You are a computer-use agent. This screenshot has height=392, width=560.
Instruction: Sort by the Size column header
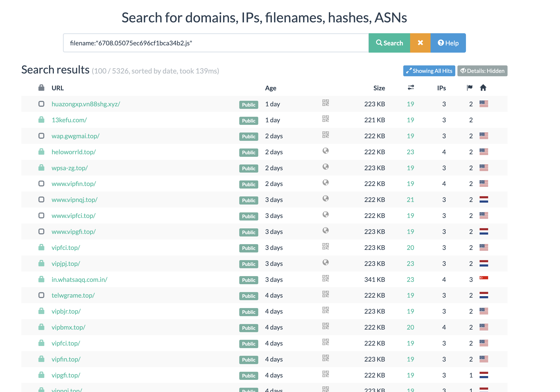[379, 88]
